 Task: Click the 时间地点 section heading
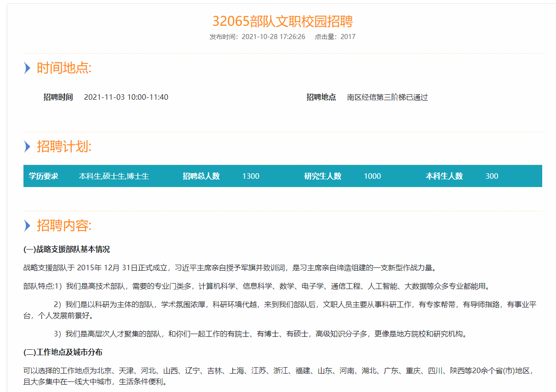pyautogui.click(x=64, y=68)
